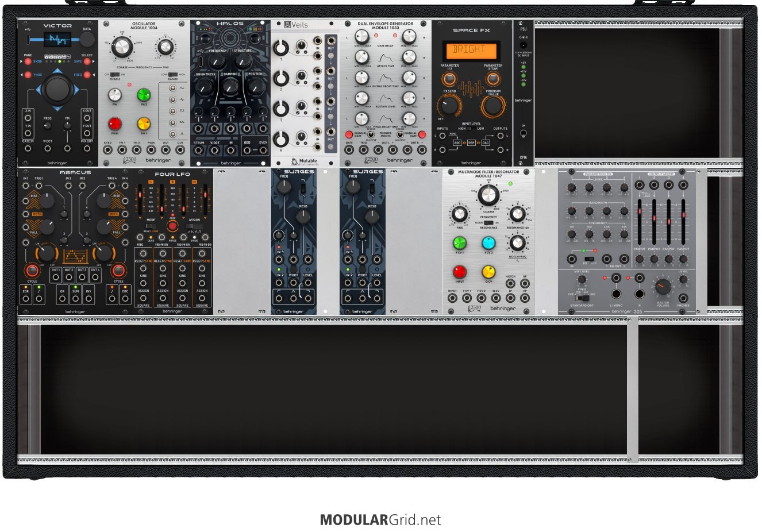Flip the RANGE low/high switch on Oscillator 1004
The image size is (762, 532).
(173, 75)
